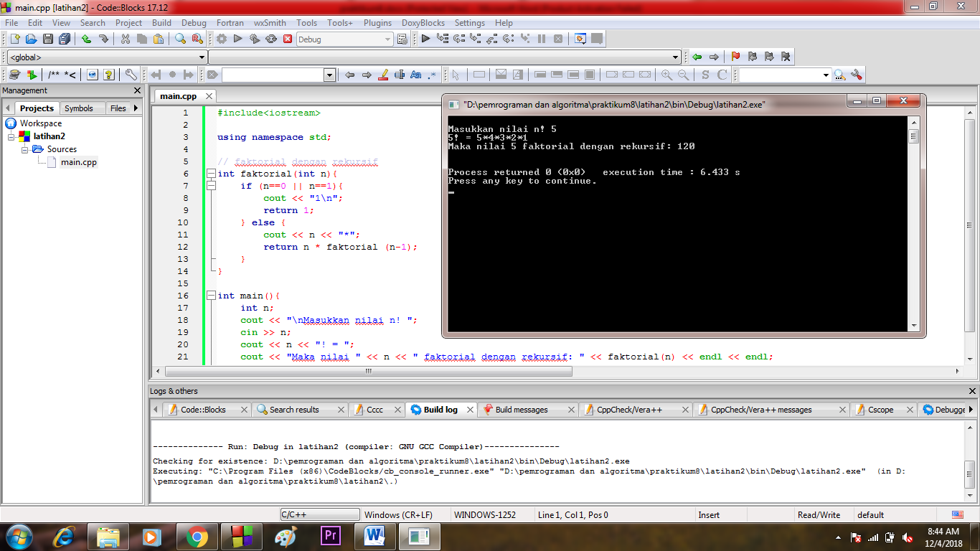Click the Rebuild circular arrows icon
Viewport: 980px width, 551px height.
pos(271,39)
